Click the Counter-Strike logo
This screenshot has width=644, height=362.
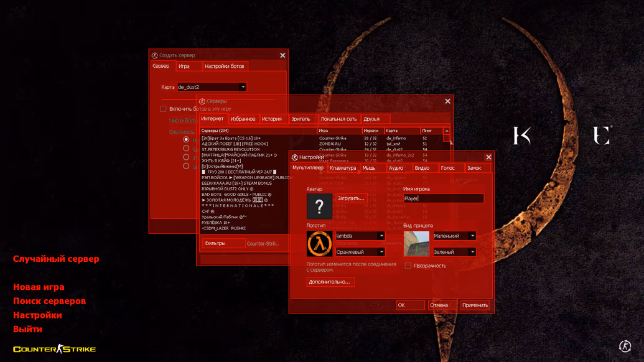point(55,349)
